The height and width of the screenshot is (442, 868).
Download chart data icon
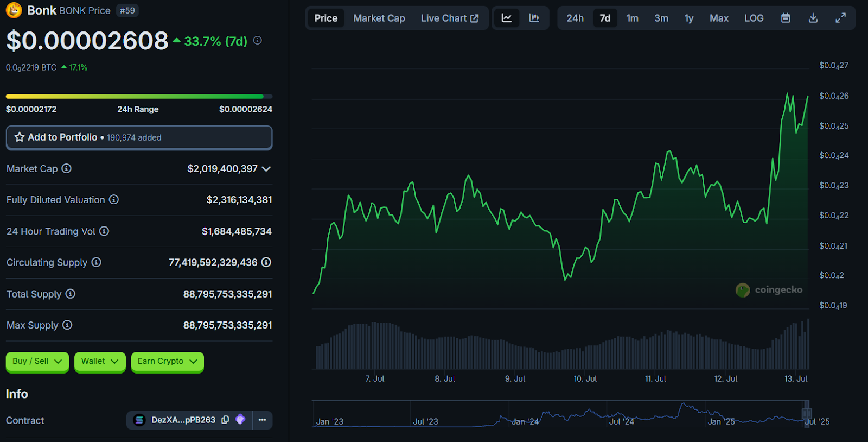(813, 18)
